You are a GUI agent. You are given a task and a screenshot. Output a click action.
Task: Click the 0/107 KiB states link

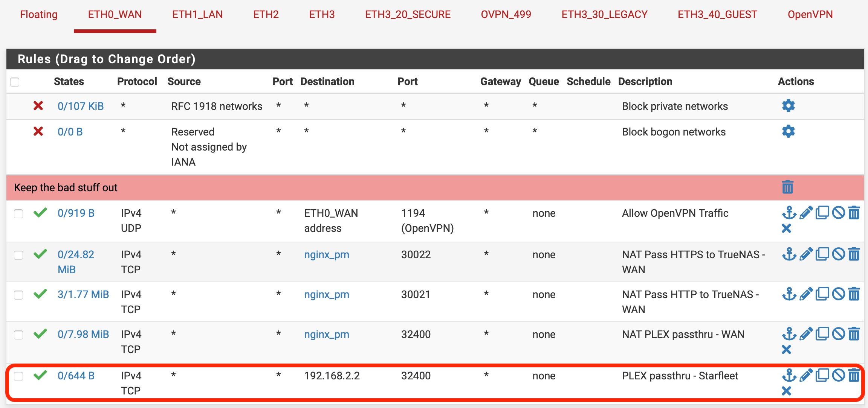pos(81,106)
